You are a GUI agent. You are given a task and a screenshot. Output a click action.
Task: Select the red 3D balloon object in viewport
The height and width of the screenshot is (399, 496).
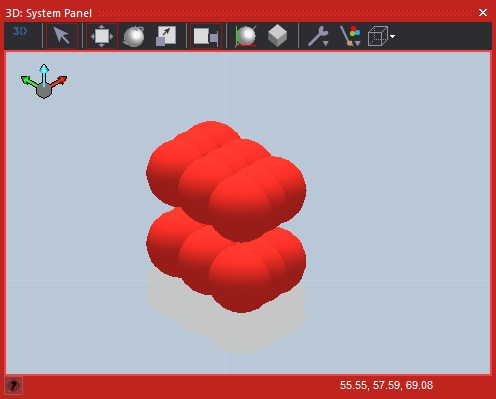tap(226, 217)
